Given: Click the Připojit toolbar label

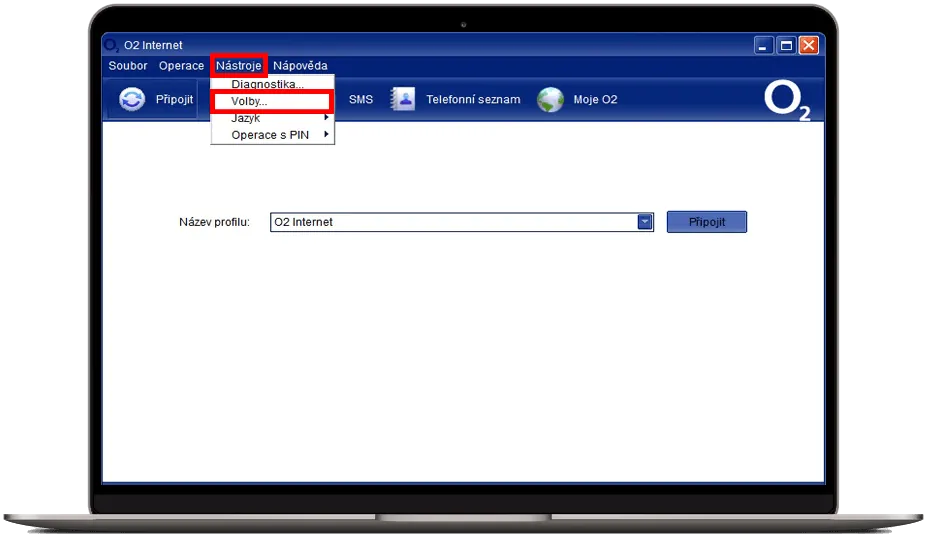Looking at the screenshot, I should click(174, 99).
